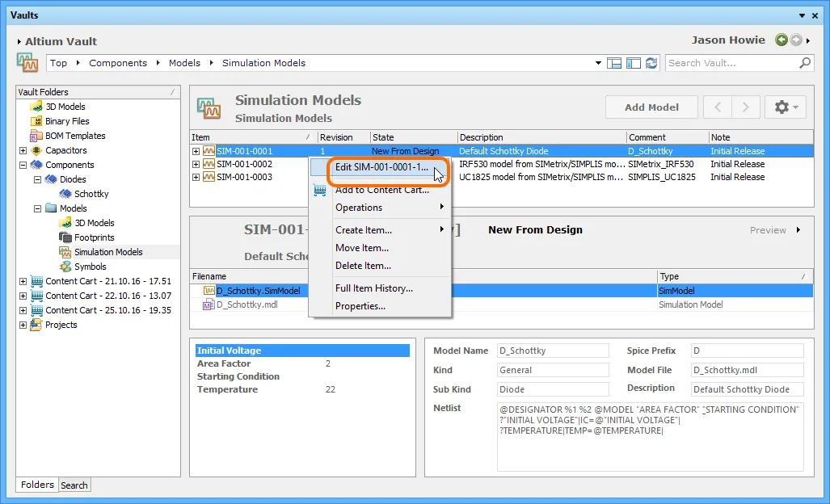Viewport: 830px width, 504px height.
Task: Switch to the Search tab
Action: pos(74,485)
